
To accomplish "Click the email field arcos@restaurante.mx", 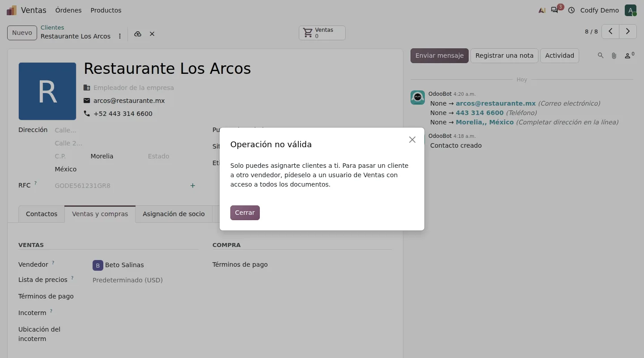I will [x=129, y=101].
